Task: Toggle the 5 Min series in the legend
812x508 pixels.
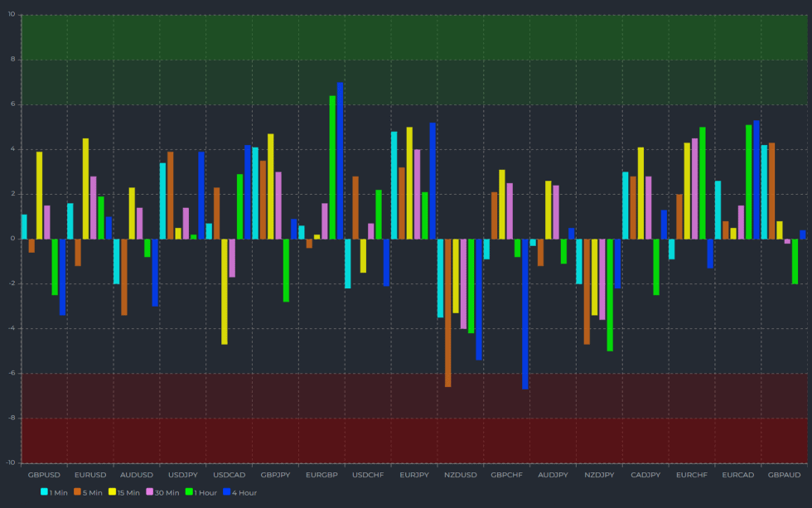Action: coord(87,492)
